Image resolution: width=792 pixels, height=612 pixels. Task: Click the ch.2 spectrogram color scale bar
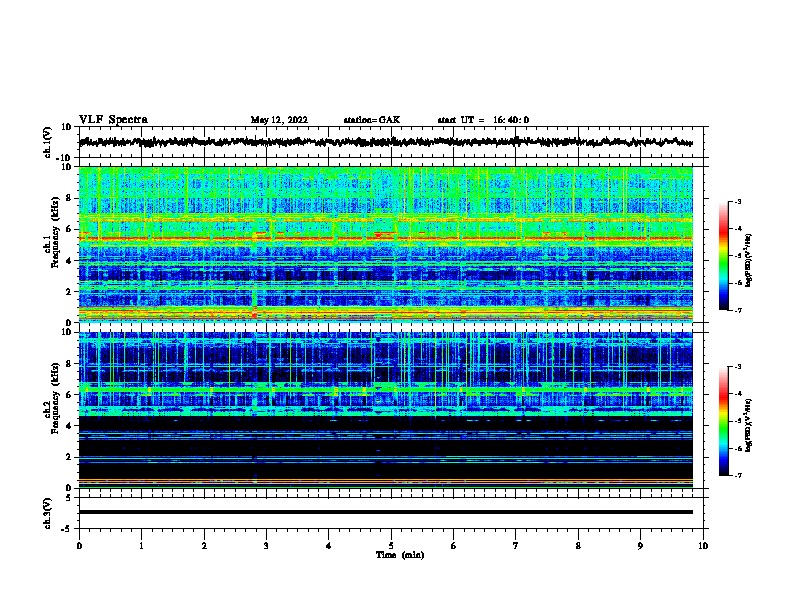click(x=723, y=421)
